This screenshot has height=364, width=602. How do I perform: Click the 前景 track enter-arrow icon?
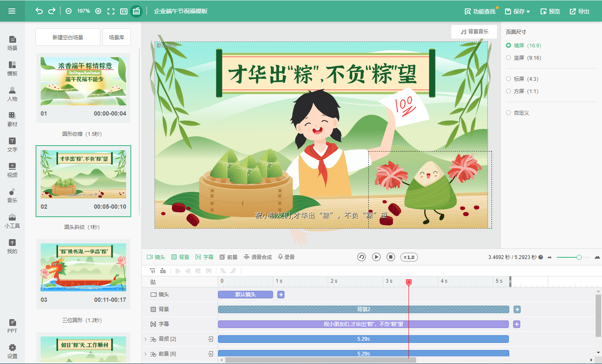tap(210, 354)
